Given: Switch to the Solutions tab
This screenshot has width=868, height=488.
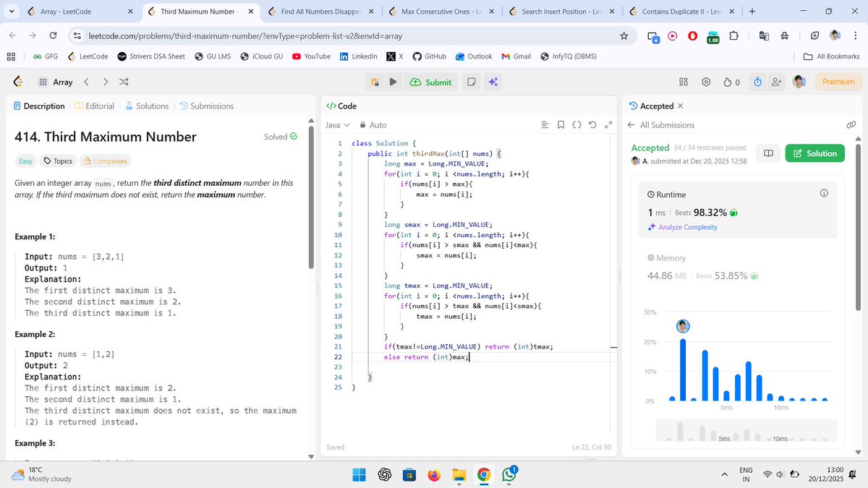Looking at the screenshot, I should (x=147, y=106).
